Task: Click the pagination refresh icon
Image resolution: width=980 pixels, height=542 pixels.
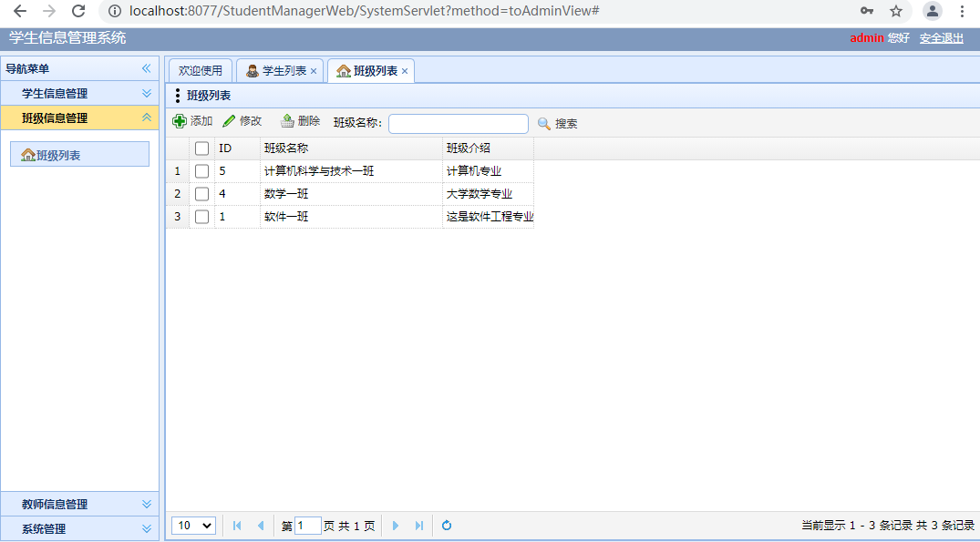Action: click(447, 526)
